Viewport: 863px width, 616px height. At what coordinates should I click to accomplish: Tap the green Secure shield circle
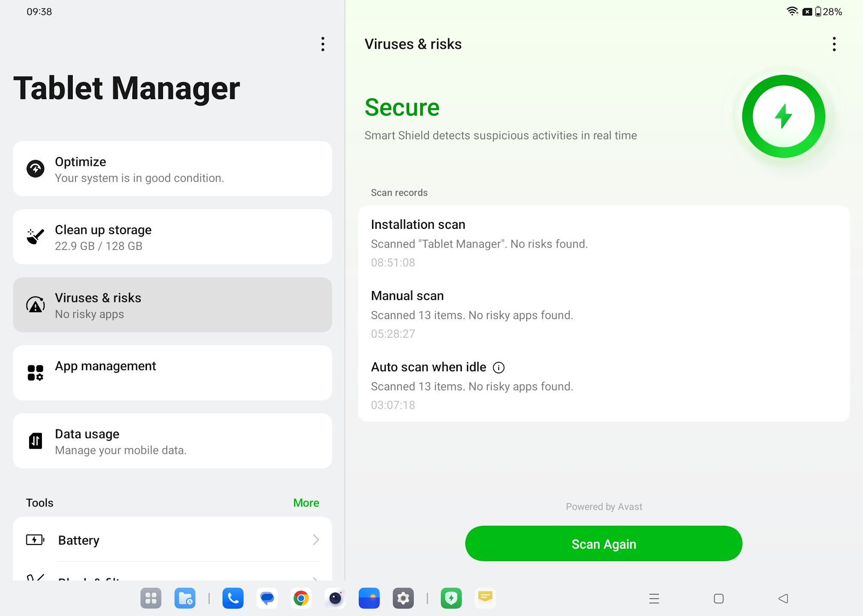(x=783, y=116)
